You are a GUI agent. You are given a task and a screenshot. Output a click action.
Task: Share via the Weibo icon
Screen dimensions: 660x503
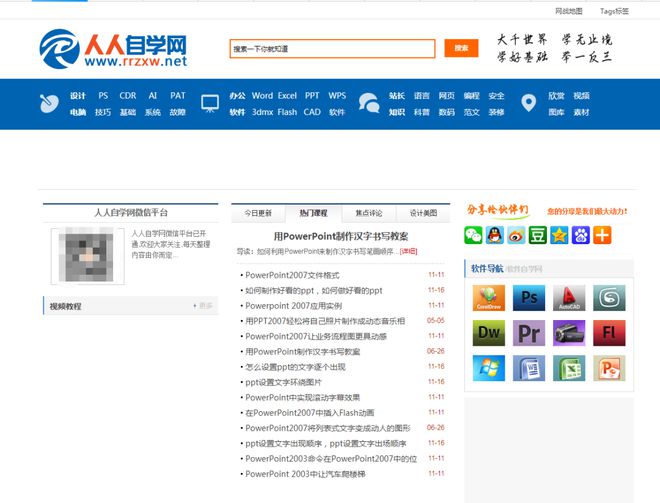tap(516, 235)
